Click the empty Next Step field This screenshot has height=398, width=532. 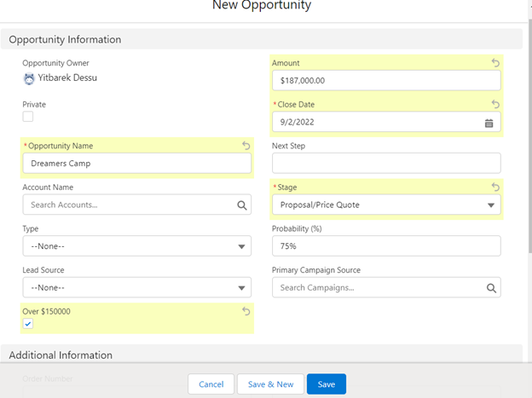coord(386,163)
